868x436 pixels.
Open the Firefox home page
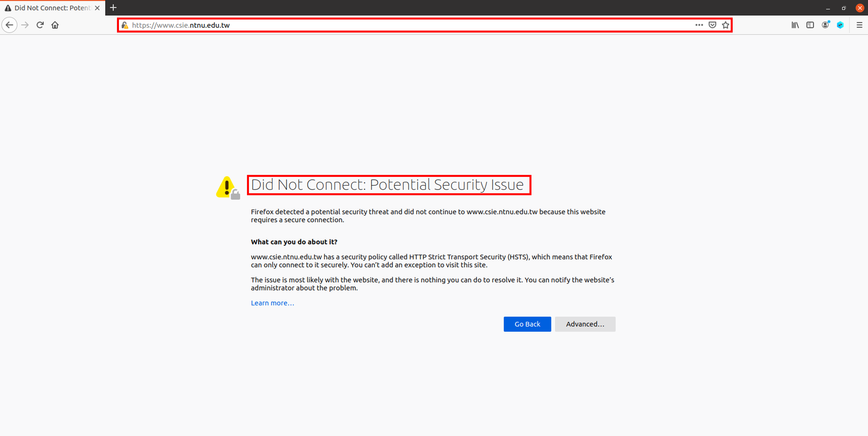(x=55, y=25)
